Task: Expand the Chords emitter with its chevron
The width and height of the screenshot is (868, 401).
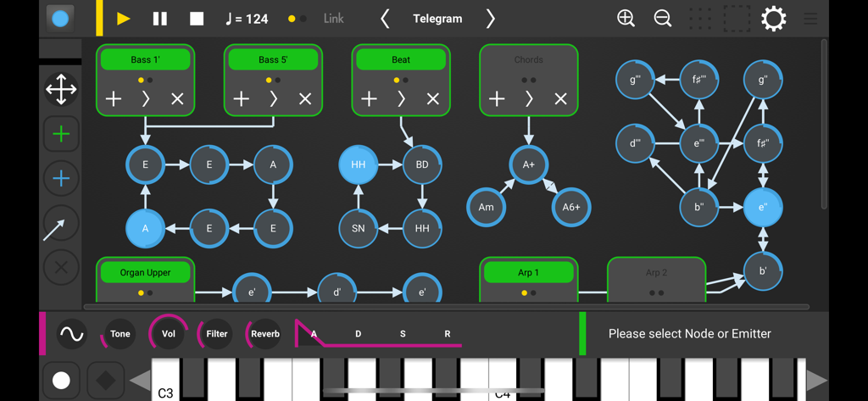Action: pos(529,99)
